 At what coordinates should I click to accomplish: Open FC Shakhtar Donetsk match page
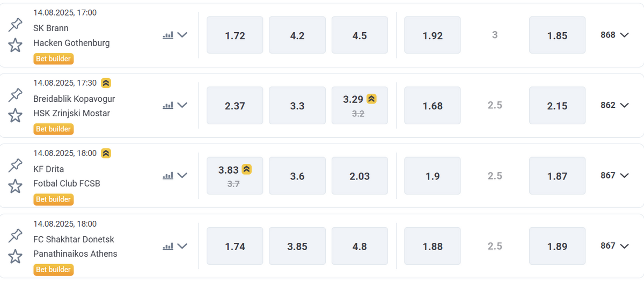click(74, 239)
